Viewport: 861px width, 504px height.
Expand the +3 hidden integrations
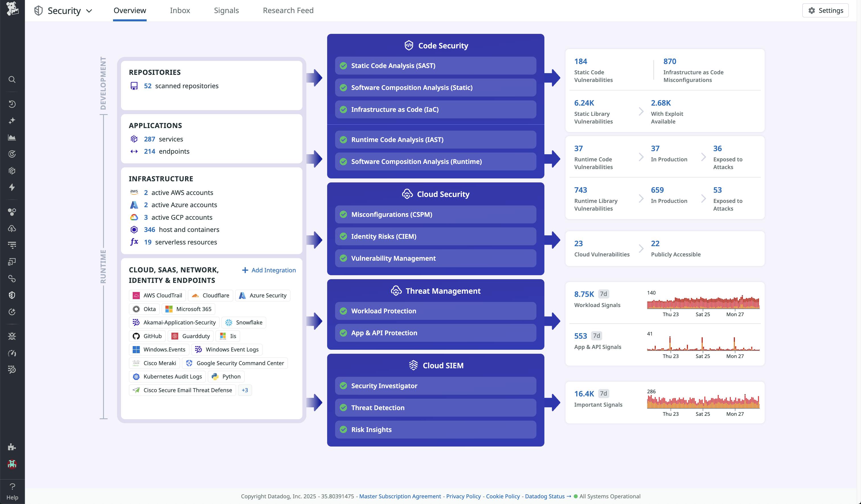click(x=245, y=390)
